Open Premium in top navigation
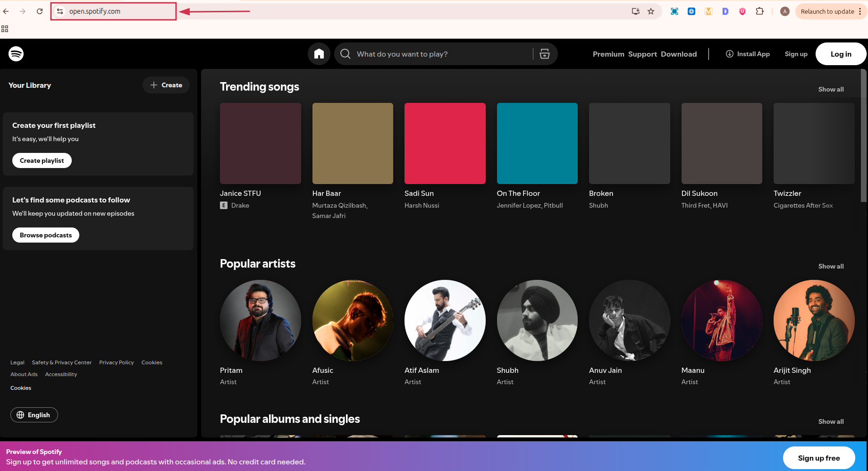Viewport: 868px width, 471px height. click(608, 54)
